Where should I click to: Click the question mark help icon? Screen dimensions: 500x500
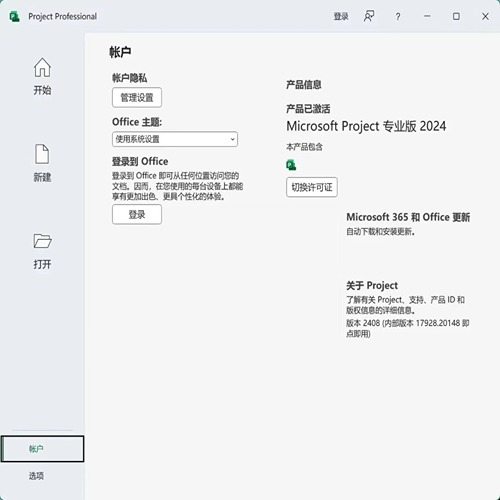[x=398, y=17]
